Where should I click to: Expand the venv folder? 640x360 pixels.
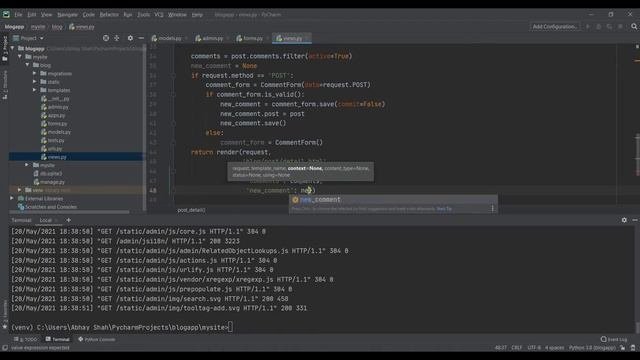click(20, 190)
